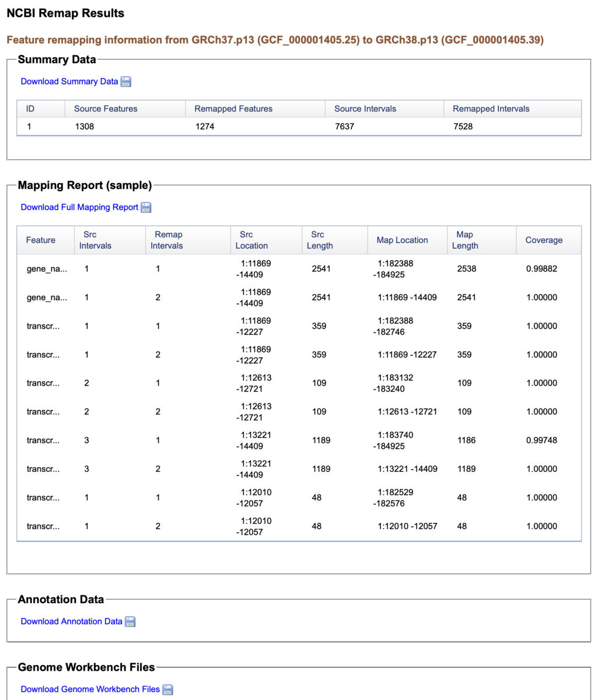Image resolution: width=597 pixels, height=700 pixels.
Task: Open the Download Full Mapping Report link
Action: pos(79,208)
